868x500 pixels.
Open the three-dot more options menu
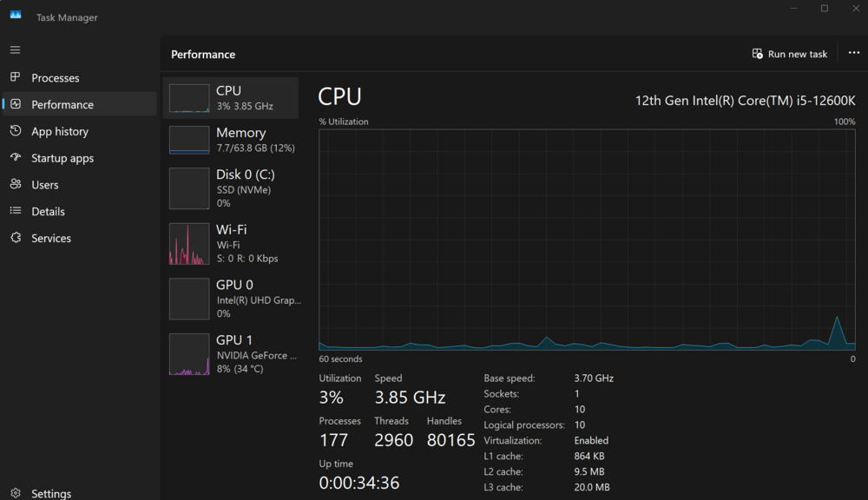(853, 54)
